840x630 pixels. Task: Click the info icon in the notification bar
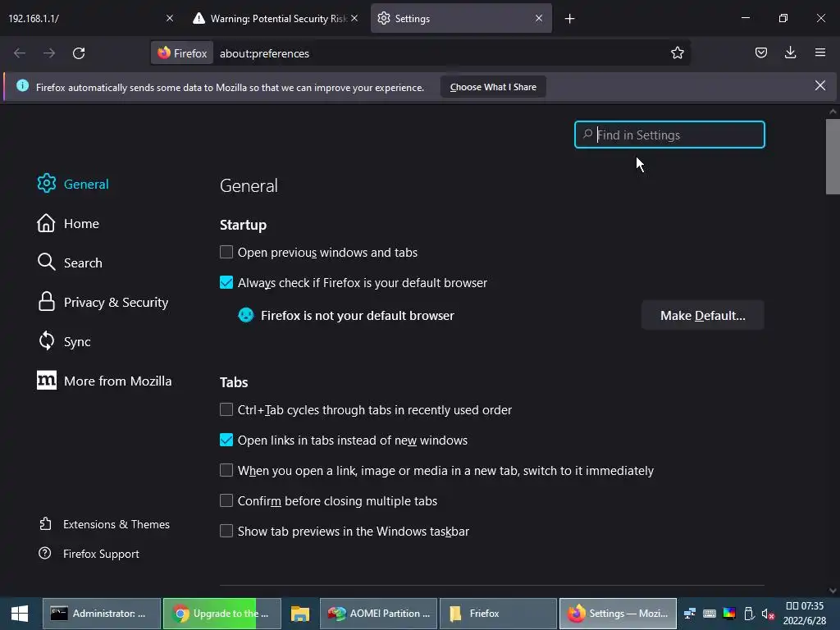coord(22,85)
